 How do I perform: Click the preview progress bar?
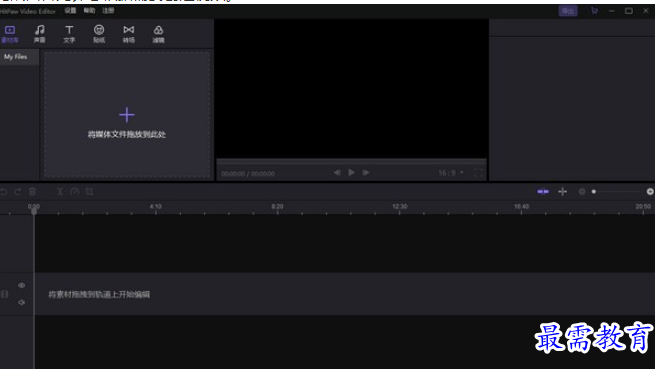pyautogui.click(x=351, y=161)
